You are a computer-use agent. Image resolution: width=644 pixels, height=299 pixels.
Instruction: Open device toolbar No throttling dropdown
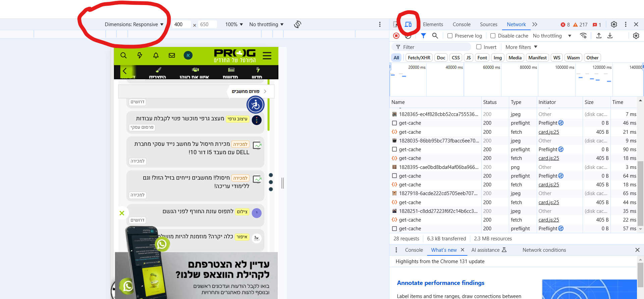click(267, 24)
